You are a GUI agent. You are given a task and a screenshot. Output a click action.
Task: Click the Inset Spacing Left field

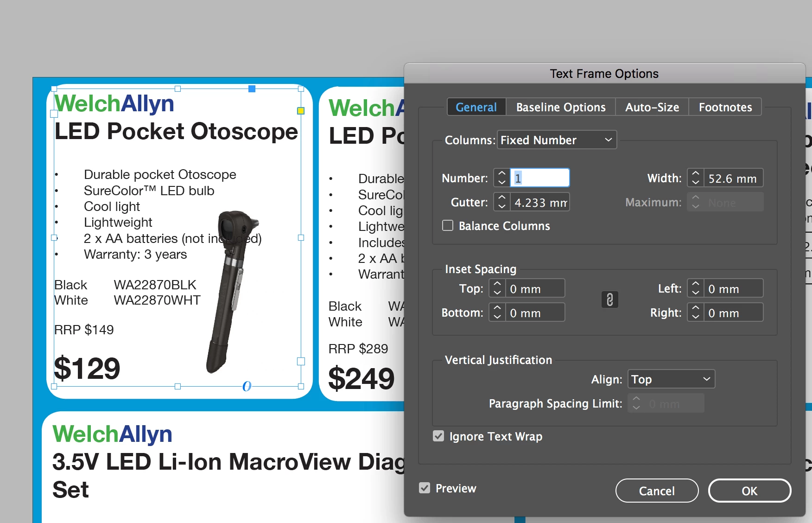733,288
